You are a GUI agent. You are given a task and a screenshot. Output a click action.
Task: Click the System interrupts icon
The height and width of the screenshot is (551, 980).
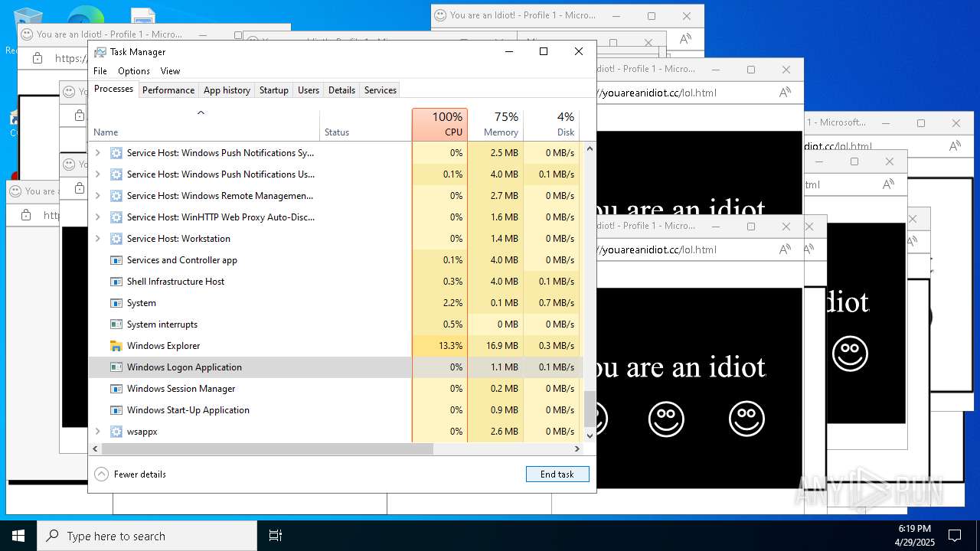tap(116, 324)
